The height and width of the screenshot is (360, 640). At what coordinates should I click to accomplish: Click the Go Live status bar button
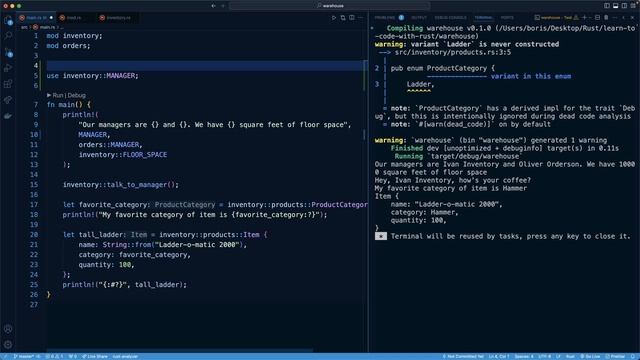point(590,356)
